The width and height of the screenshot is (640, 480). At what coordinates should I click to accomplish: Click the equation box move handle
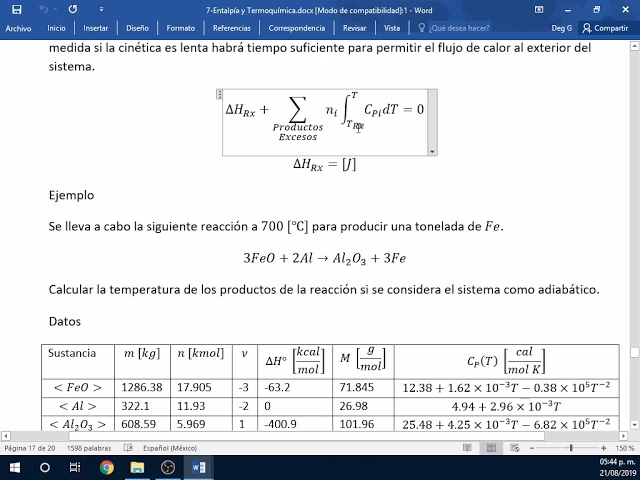pyautogui.click(x=219, y=93)
